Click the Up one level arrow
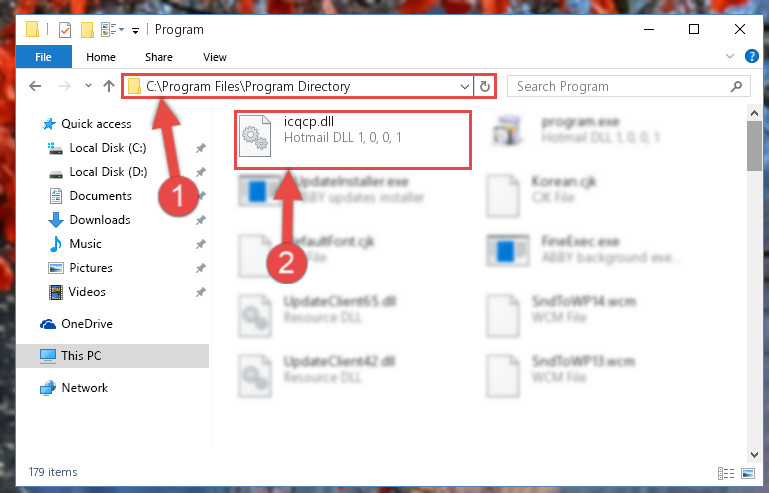 pyautogui.click(x=109, y=86)
